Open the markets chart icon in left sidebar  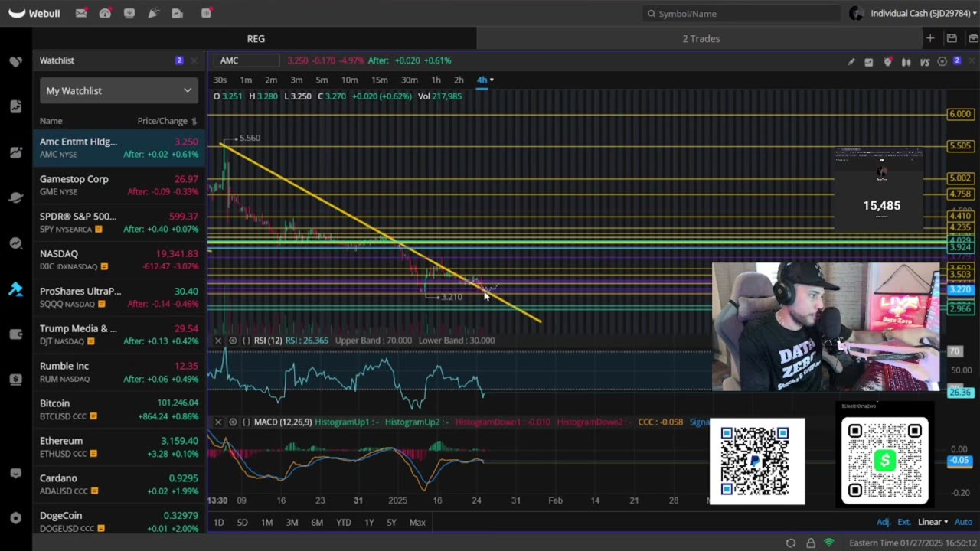[16, 152]
